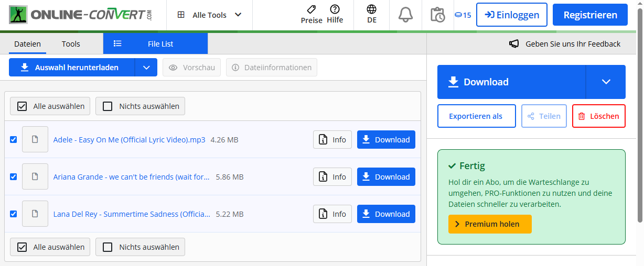
Task: Click the Lana Del Rey file icon
Action: tap(35, 214)
